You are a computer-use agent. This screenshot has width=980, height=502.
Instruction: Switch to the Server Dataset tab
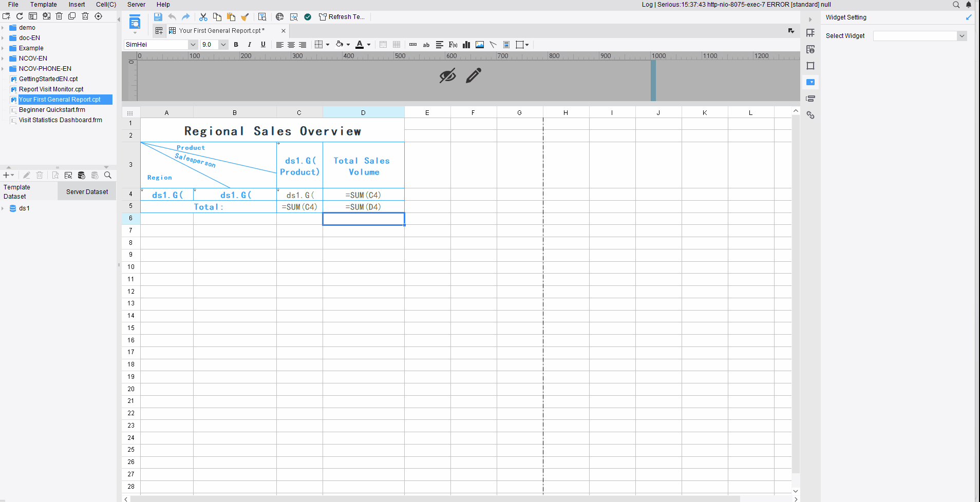(x=87, y=192)
